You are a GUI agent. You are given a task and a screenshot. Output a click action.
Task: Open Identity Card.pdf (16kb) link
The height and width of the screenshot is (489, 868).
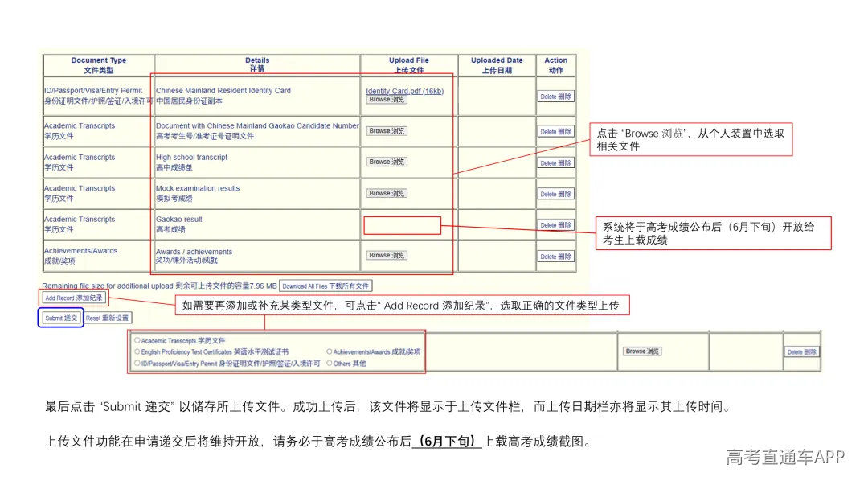tap(404, 91)
